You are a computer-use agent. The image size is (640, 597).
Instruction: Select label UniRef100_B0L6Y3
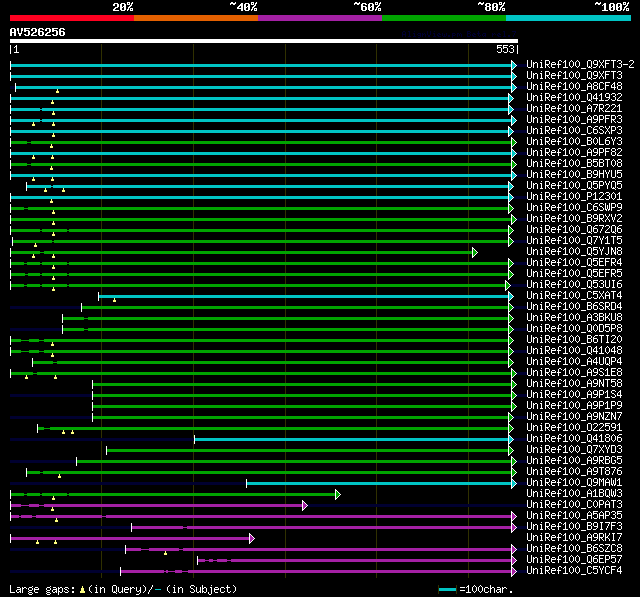click(x=574, y=142)
